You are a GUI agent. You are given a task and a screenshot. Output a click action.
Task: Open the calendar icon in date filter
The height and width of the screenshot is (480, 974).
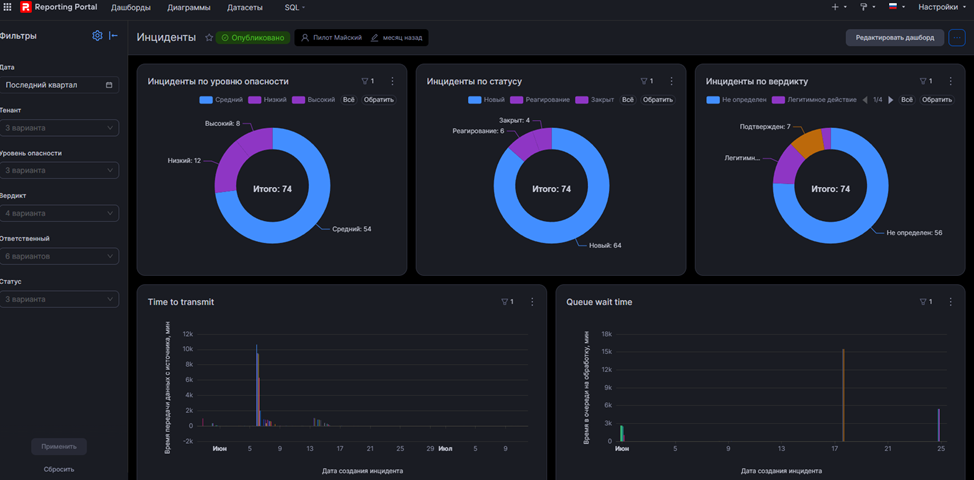109,85
